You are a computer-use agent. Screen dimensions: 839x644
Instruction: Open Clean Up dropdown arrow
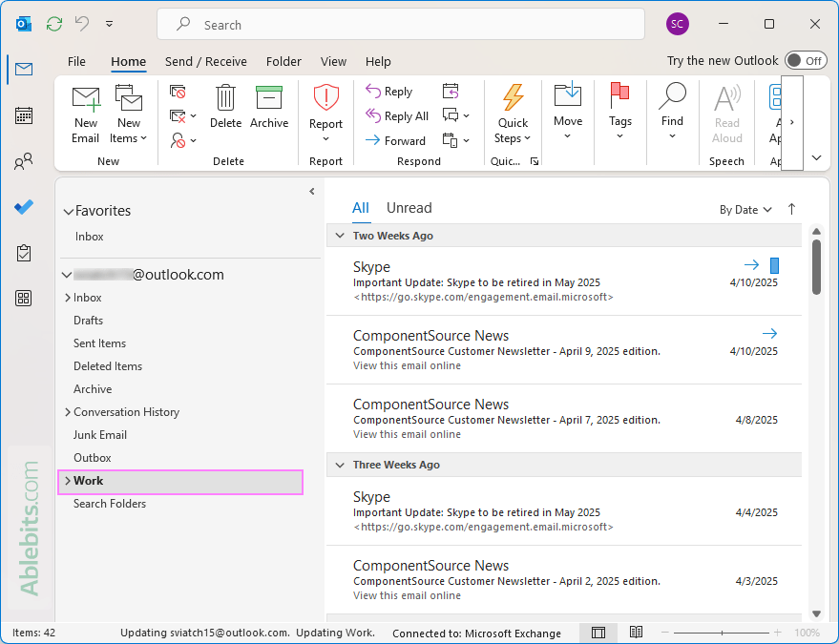(193, 116)
